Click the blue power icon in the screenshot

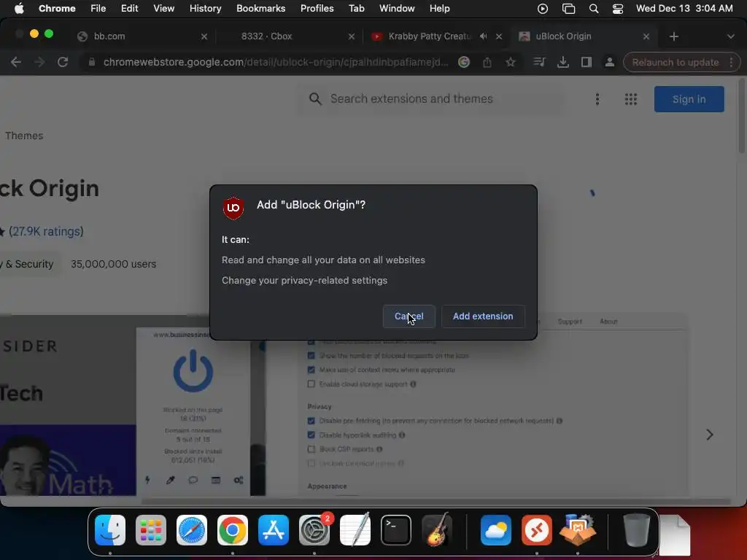click(193, 371)
